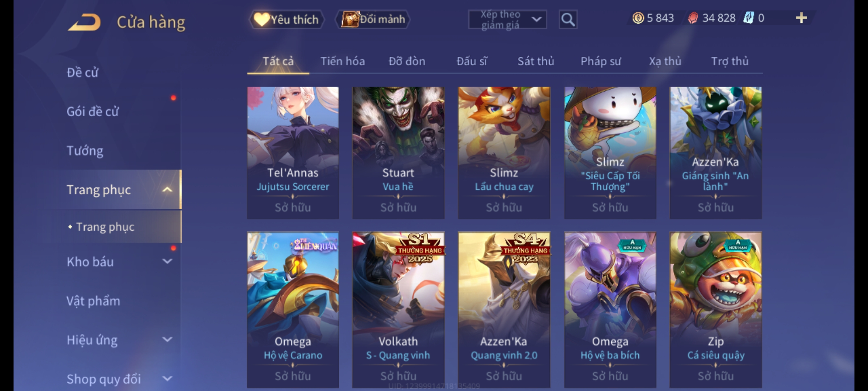Tap the golden back arrow icon
This screenshot has width=868, height=391.
point(84,22)
